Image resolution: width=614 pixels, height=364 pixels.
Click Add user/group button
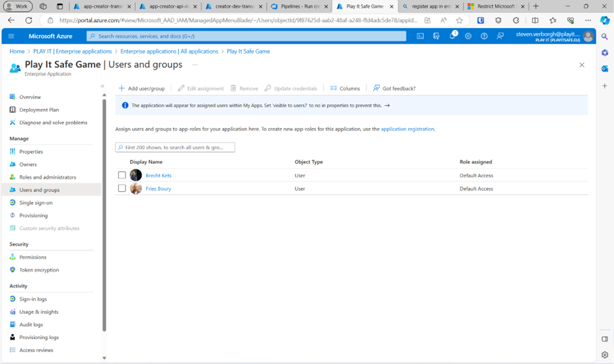click(x=142, y=88)
